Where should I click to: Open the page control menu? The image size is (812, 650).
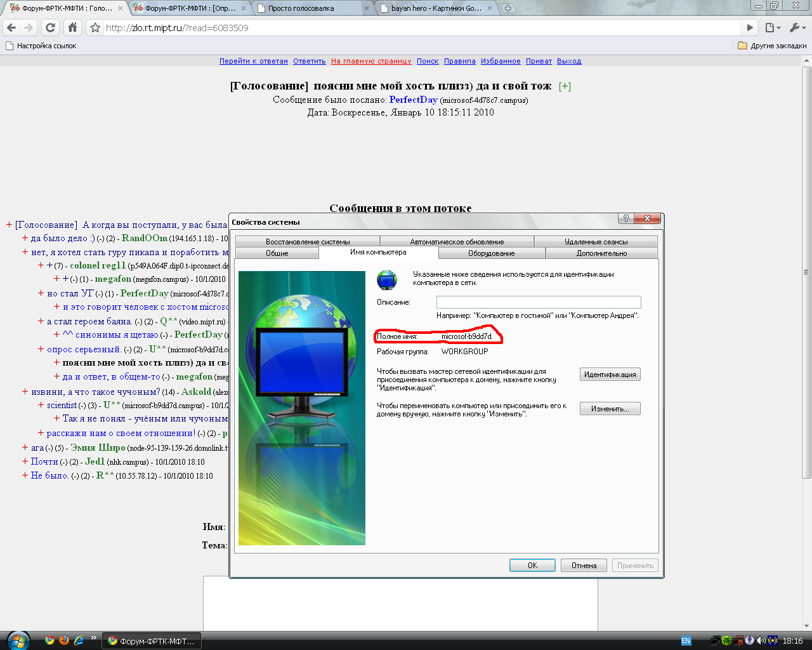pyautogui.click(x=772, y=28)
